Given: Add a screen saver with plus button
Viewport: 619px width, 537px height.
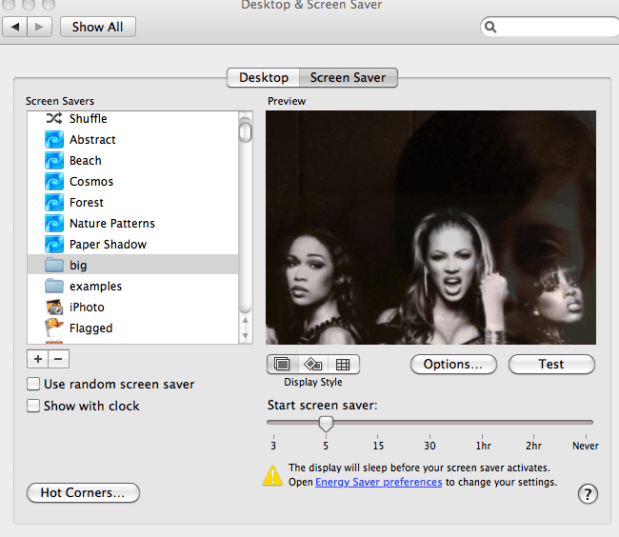Looking at the screenshot, I should (38, 359).
